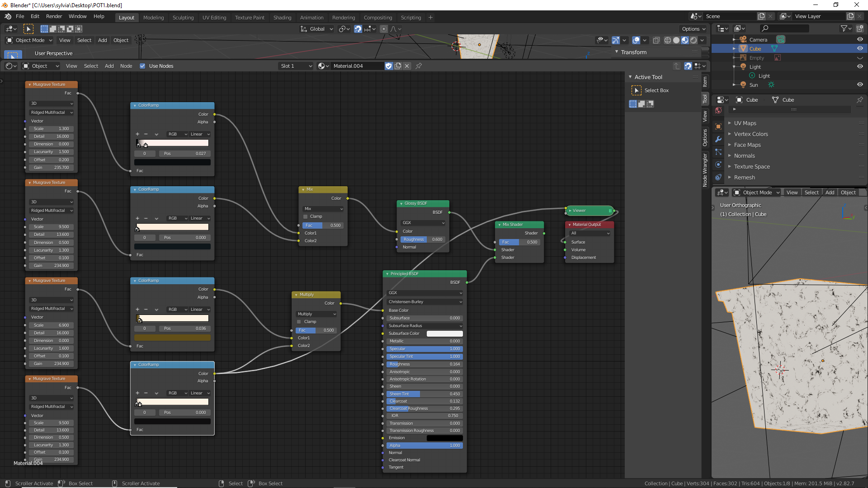Enable Clamp on the Multiply node
Image resolution: width=868 pixels, height=488 pixels.
coord(299,322)
